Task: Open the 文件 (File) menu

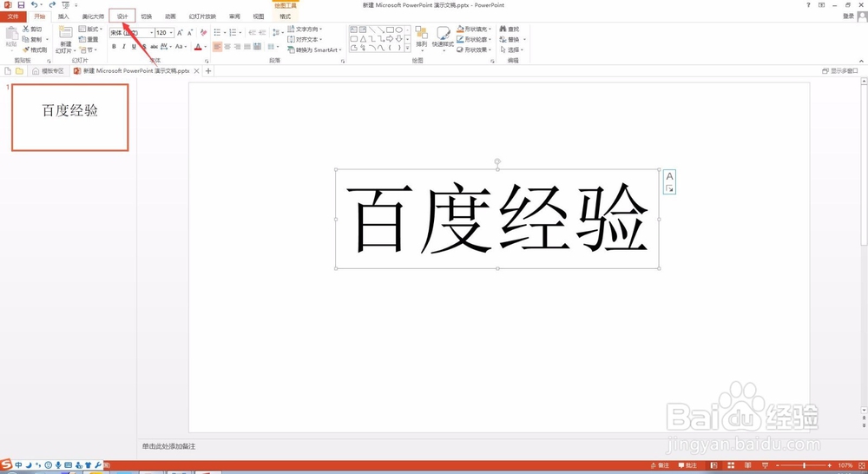Action: [13, 16]
